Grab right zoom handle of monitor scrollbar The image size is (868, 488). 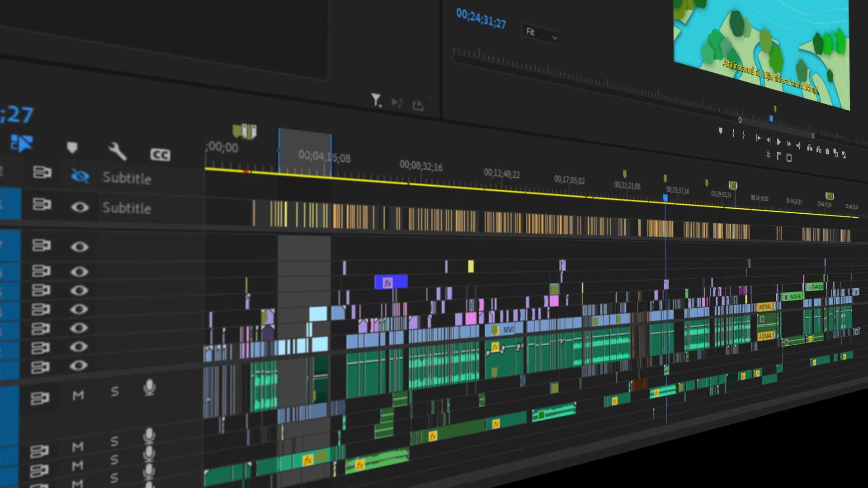(x=813, y=136)
